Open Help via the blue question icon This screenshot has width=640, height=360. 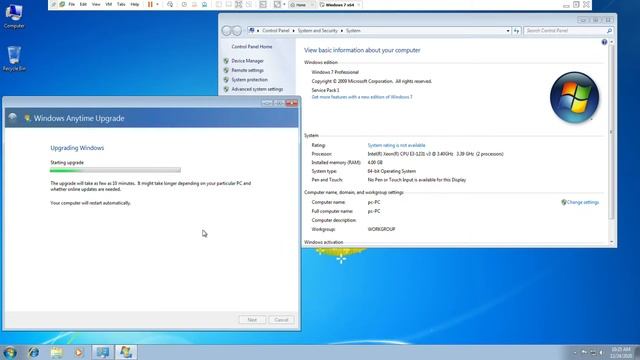pos(604,42)
